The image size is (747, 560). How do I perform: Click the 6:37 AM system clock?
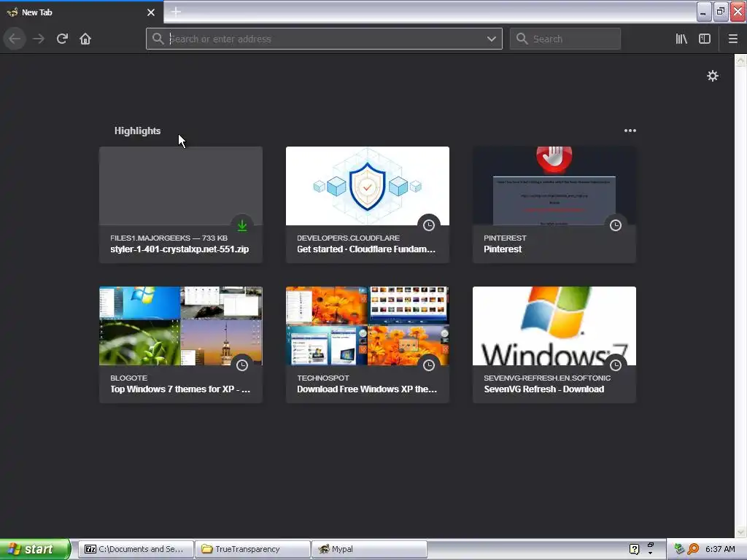click(720, 549)
